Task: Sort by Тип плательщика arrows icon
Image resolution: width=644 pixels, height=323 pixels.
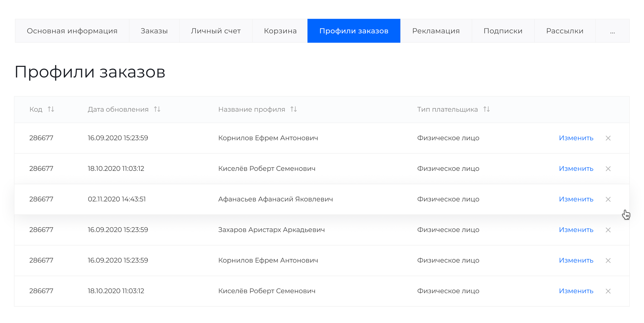Action: [486, 109]
